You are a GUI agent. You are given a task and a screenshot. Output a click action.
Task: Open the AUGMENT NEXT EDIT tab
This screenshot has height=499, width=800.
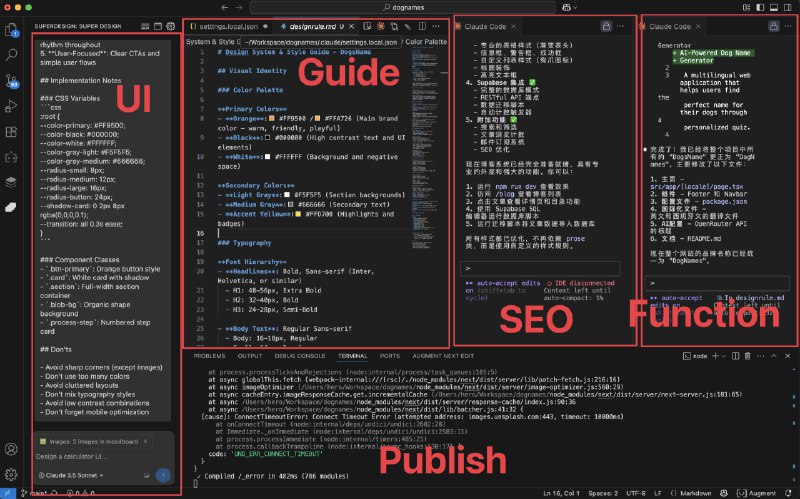click(443, 356)
